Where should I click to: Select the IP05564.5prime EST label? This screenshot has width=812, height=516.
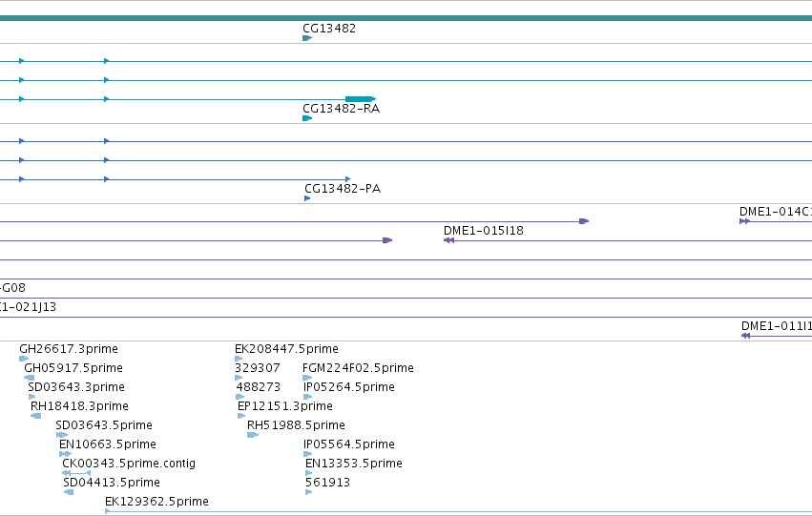(348, 444)
